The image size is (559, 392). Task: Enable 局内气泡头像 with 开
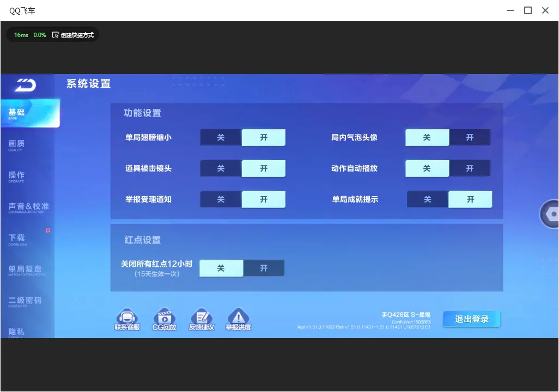pyautogui.click(x=470, y=138)
